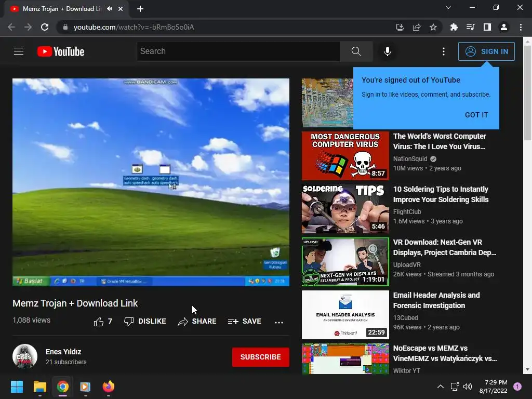Click the Enes Yıldız channel avatar
Image resolution: width=532 pixels, height=399 pixels.
coord(25,356)
